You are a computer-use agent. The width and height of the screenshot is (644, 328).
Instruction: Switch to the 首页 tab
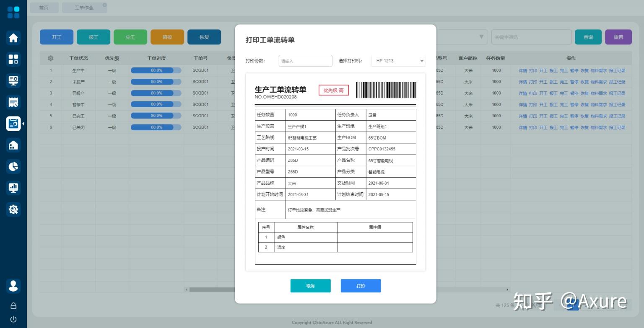44,7
